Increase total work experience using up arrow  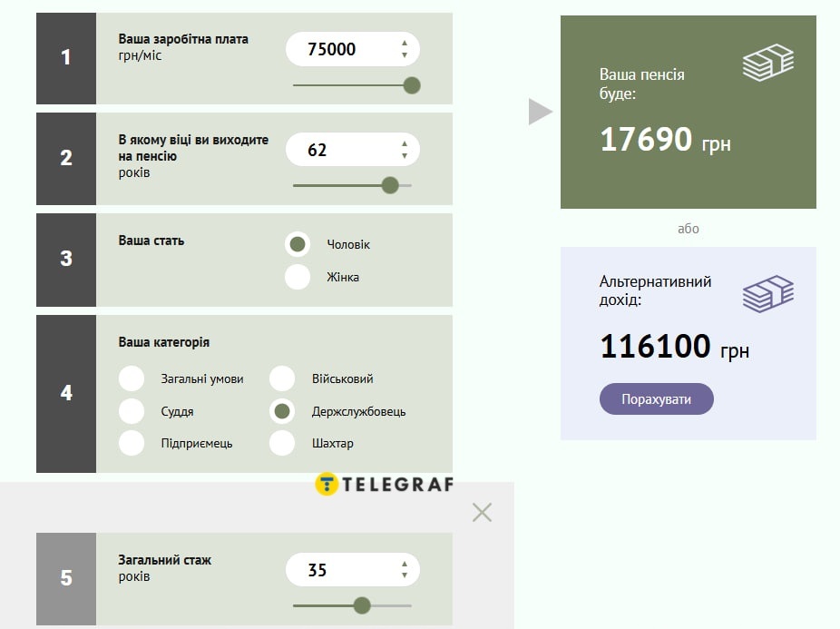[405, 565]
